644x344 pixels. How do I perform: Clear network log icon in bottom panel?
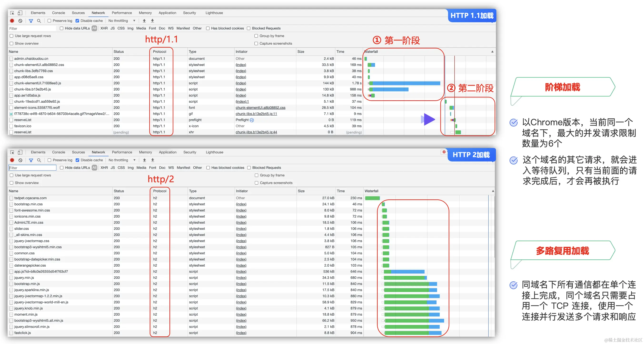20,160
